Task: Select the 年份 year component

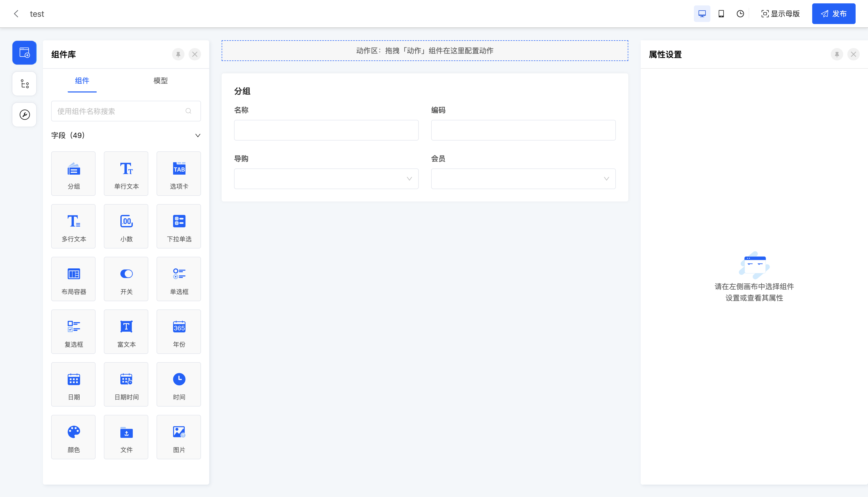Action: 179,331
